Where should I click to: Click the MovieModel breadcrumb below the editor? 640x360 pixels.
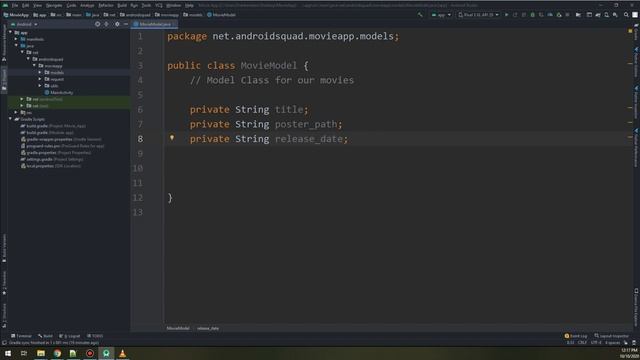pyautogui.click(x=178, y=328)
